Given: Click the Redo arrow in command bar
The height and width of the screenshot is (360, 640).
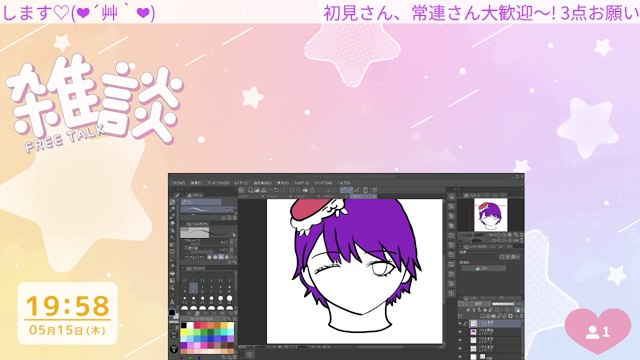Looking at the screenshot, I should [283, 190].
